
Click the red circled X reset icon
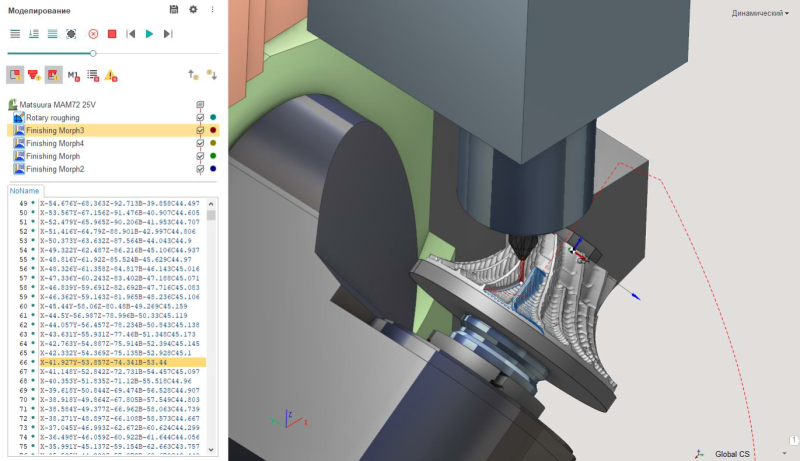tap(93, 34)
